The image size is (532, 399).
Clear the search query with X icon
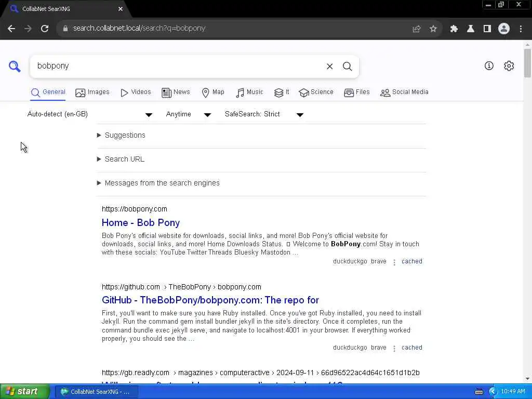click(329, 66)
